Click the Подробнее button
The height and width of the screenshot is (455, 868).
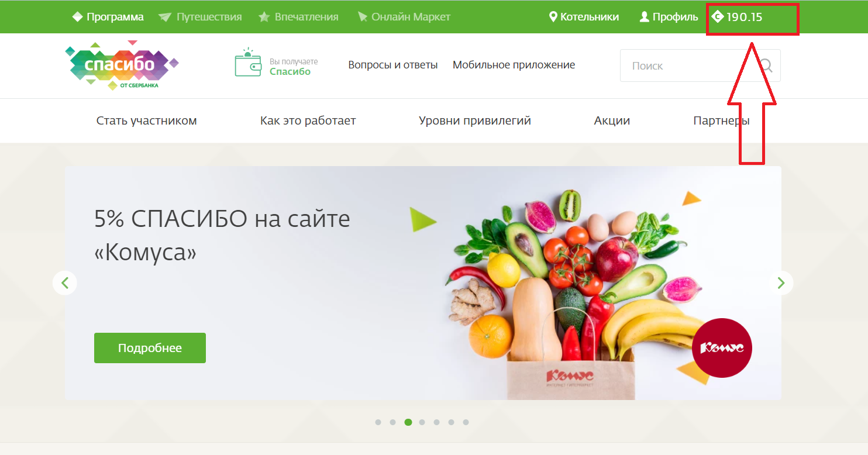click(150, 348)
